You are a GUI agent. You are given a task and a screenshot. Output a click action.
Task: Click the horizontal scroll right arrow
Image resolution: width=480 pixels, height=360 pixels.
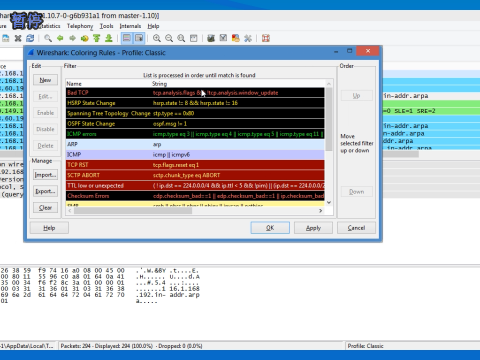click(320, 211)
